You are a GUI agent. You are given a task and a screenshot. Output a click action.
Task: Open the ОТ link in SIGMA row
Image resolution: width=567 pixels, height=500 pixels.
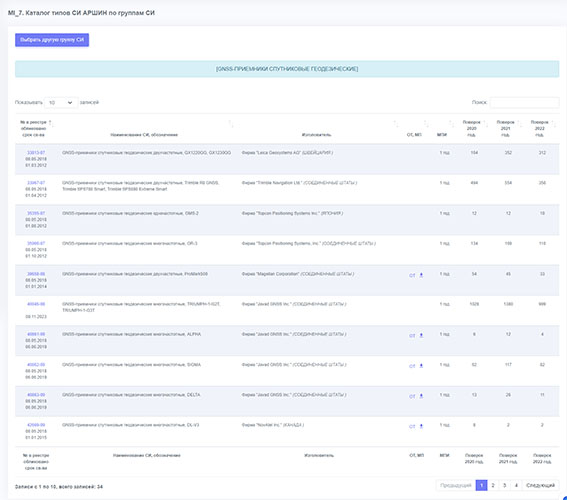tap(412, 366)
